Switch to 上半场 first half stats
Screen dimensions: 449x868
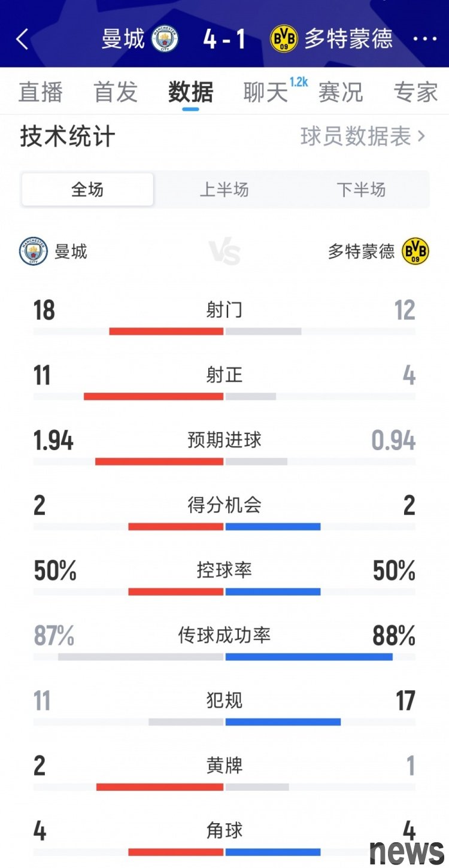click(224, 190)
